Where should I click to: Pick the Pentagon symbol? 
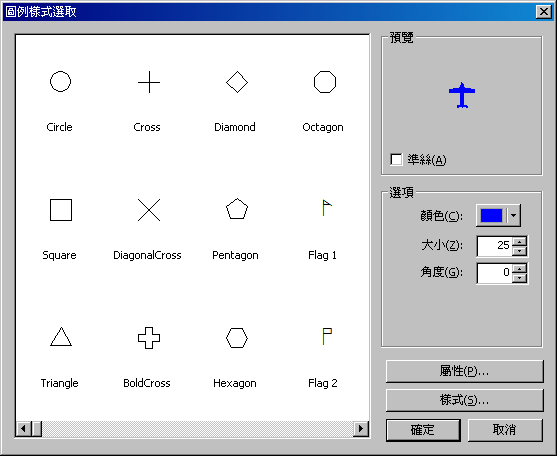point(237,209)
